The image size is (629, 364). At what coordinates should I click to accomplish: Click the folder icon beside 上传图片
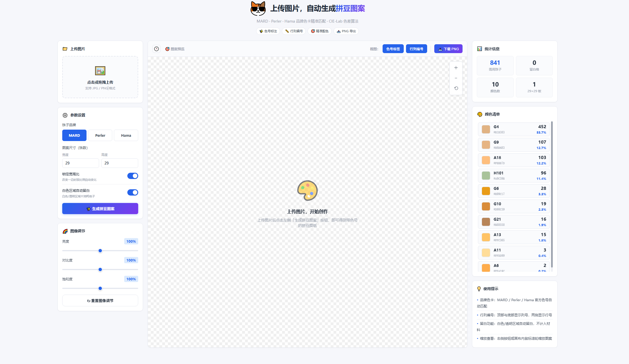tap(65, 49)
